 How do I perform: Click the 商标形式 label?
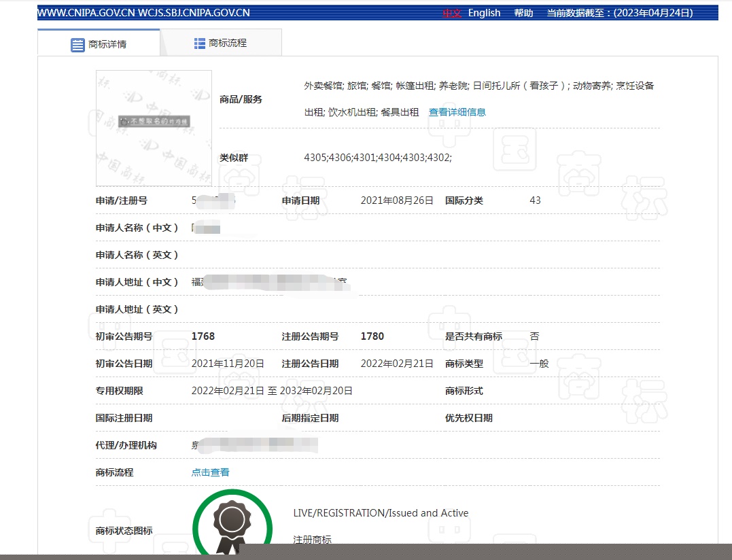pyautogui.click(x=464, y=391)
